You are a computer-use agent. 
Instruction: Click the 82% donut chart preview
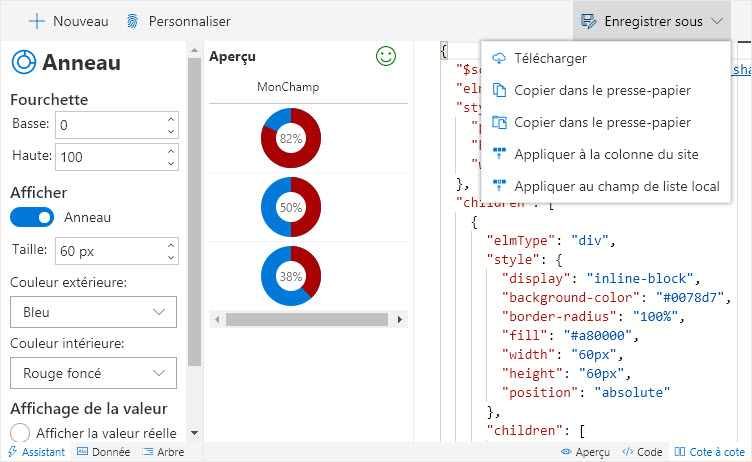tap(291, 138)
